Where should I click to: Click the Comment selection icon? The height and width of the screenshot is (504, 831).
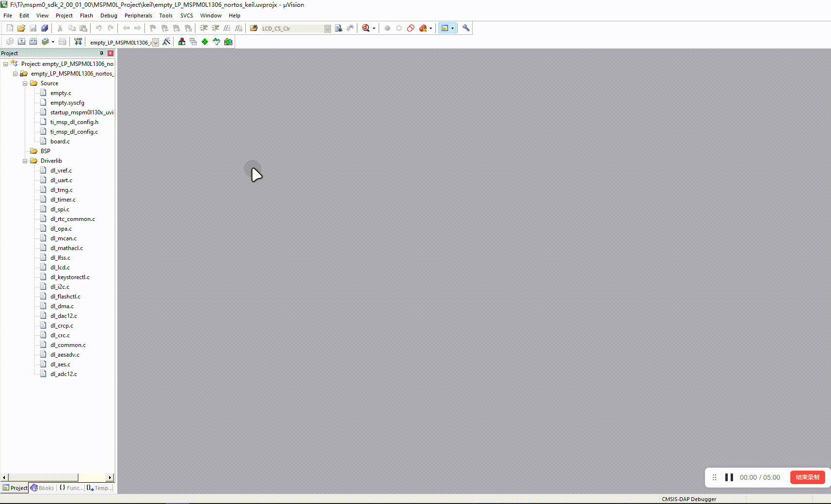[x=227, y=28]
